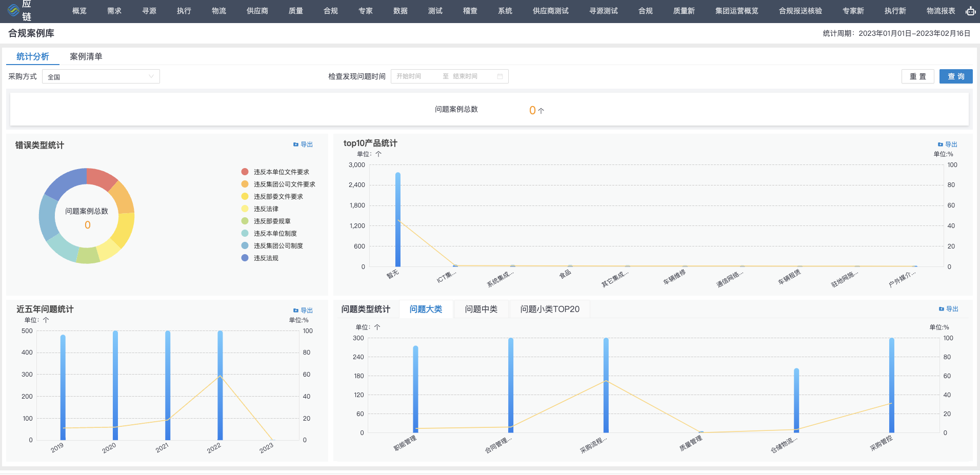Open 专家 menu
The image size is (980, 475).
pos(366,11)
